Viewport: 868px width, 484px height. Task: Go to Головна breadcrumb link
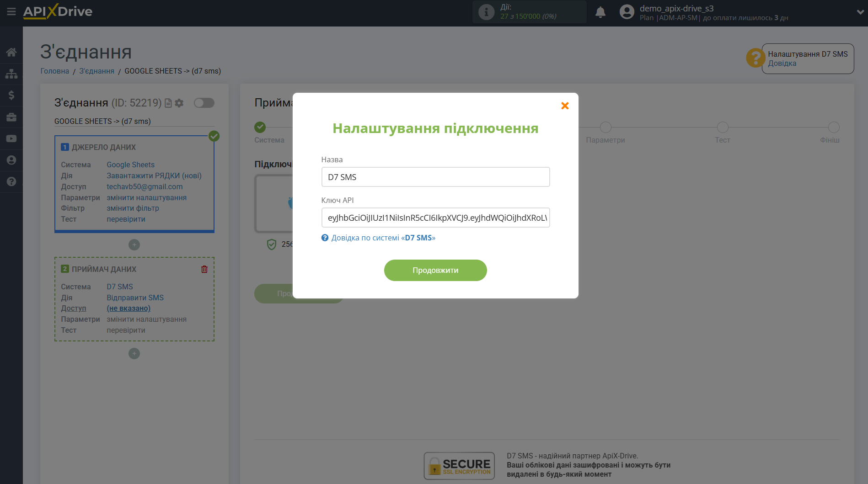tap(54, 71)
